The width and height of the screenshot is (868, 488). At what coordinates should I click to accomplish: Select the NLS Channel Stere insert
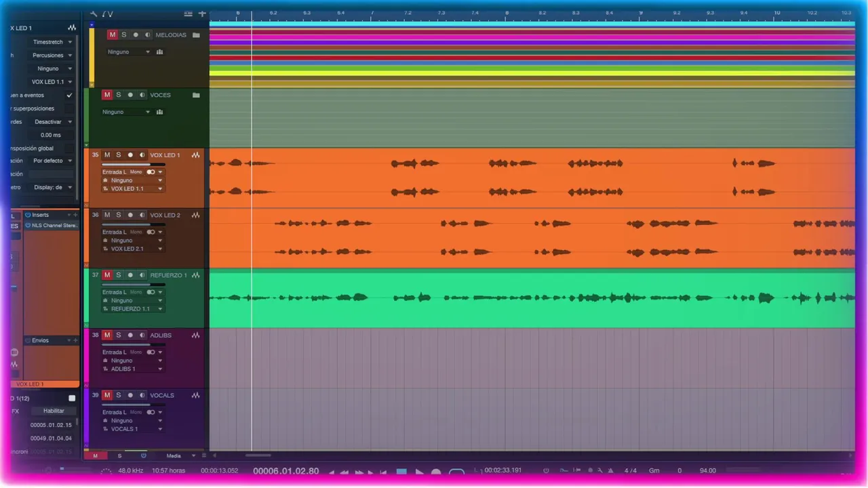(52, 225)
